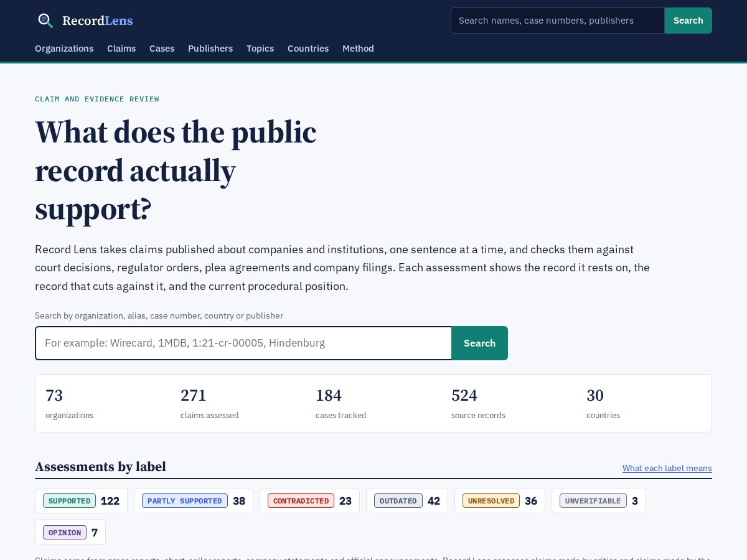Click the main Search button
This screenshot has height=560, width=747.
(479, 343)
